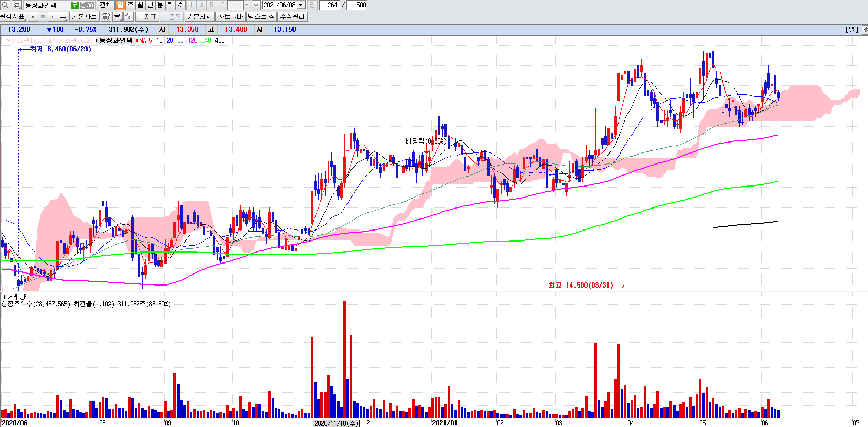868x427 pixels.
Task: Open the 차트툴바 toggle
Action: click(x=231, y=17)
